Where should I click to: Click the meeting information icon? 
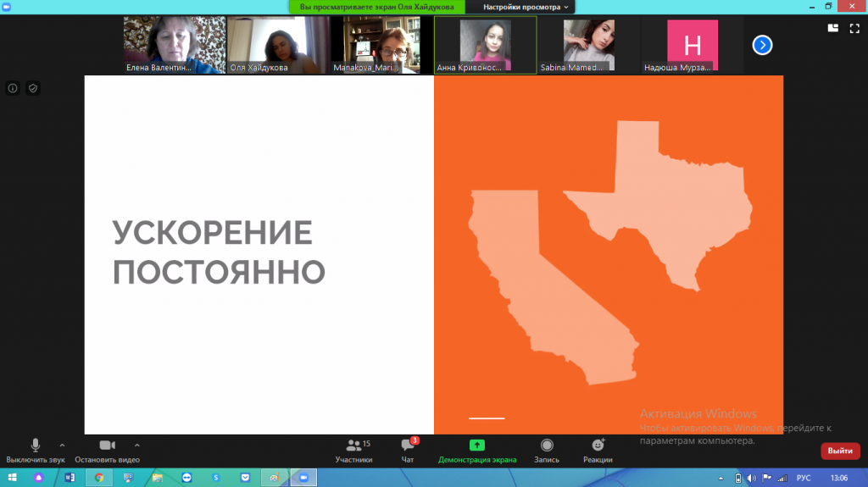[x=13, y=88]
